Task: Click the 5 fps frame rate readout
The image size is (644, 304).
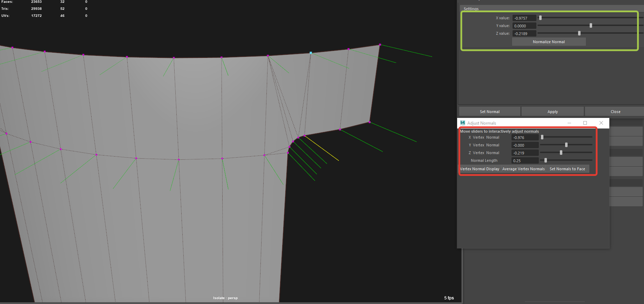Action: pos(449,298)
